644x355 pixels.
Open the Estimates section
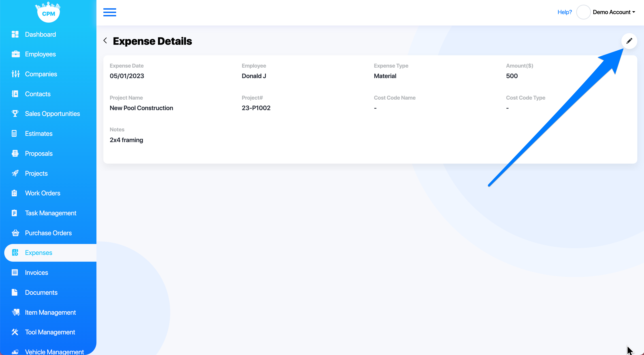tap(39, 133)
